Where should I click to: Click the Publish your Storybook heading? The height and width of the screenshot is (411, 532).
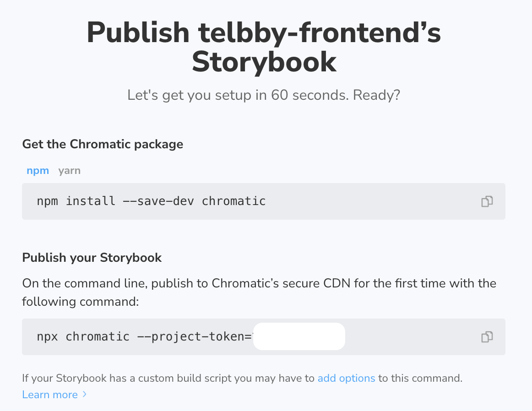(x=92, y=258)
